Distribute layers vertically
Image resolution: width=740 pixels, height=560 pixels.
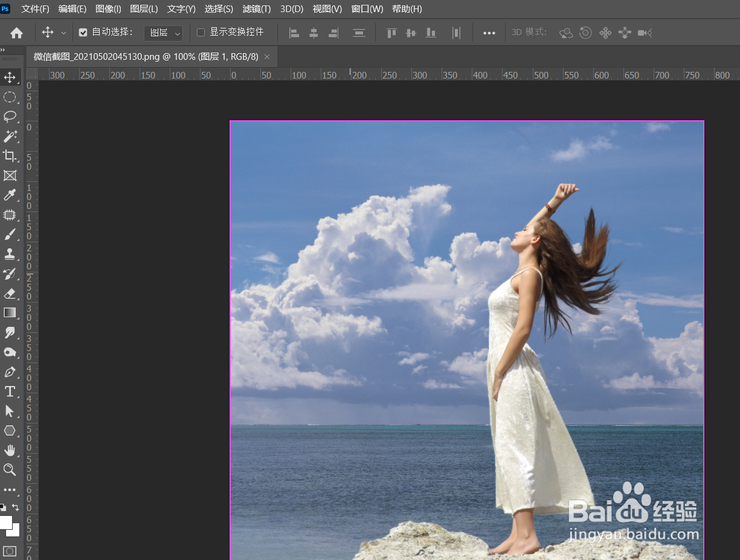click(x=359, y=33)
